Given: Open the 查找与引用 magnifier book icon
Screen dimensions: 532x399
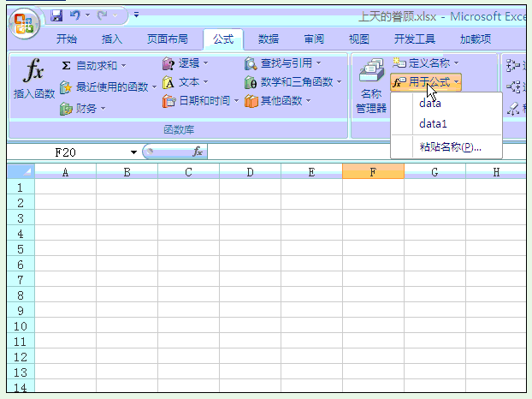Looking at the screenshot, I should 251,63.
